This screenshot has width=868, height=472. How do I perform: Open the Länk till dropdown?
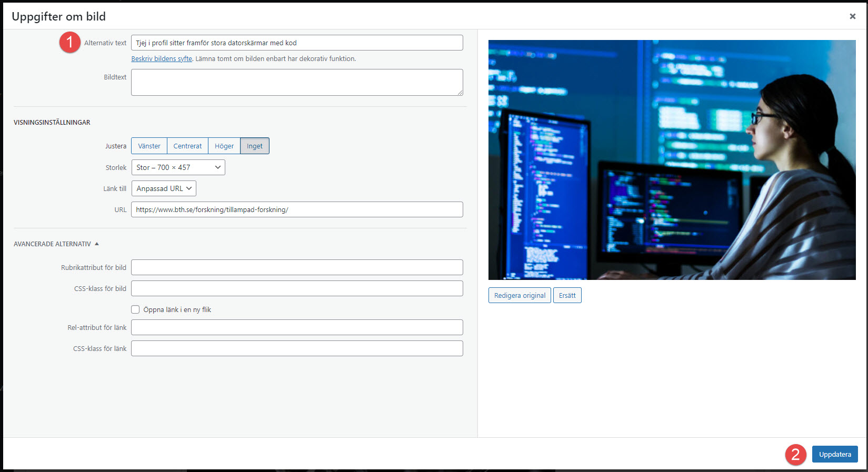click(x=164, y=188)
